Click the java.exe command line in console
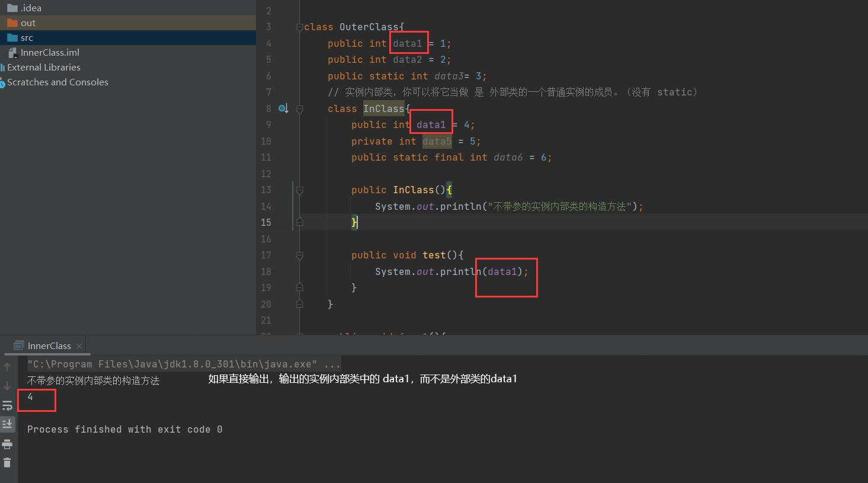The width and height of the screenshot is (868, 483). coord(184,364)
